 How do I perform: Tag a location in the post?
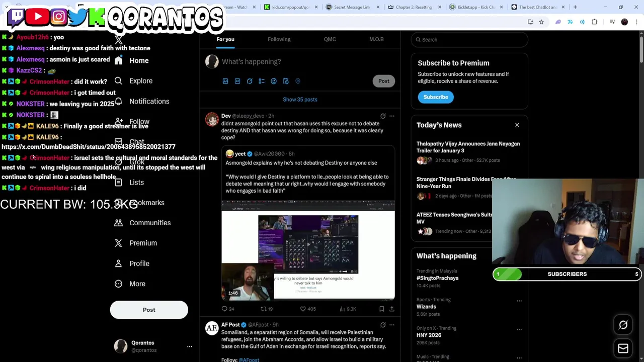click(298, 81)
